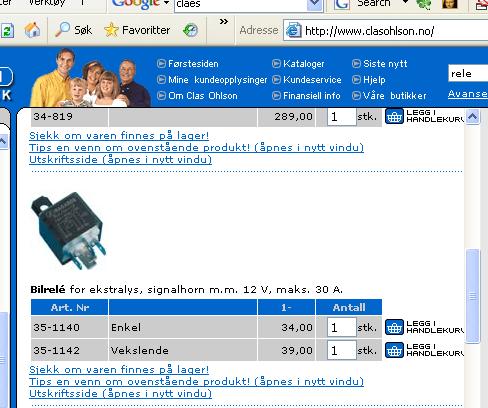The width and height of the screenshot is (488, 408).
Task: Click the Refresh page icon
Action: coord(7,31)
